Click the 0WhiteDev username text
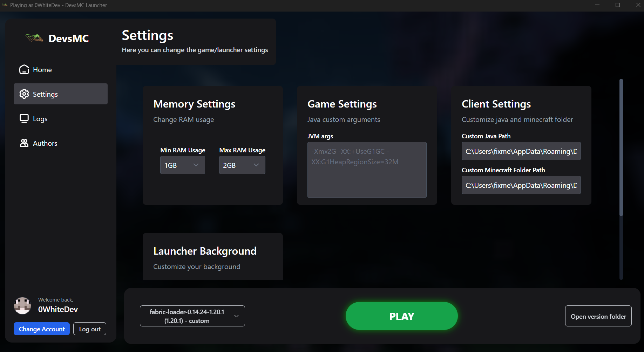The image size is (644, 352). point(58,309)
